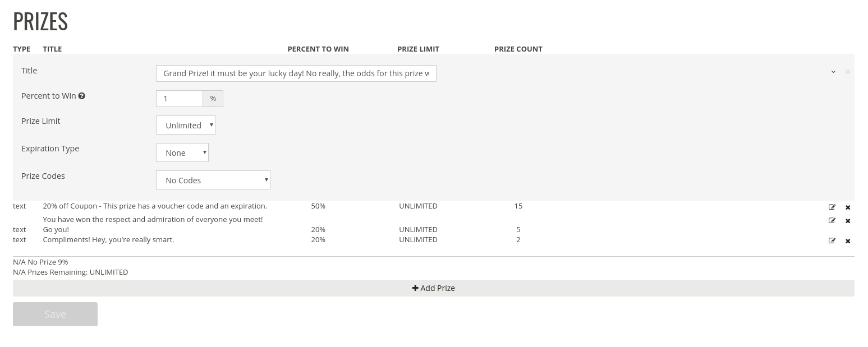Edit the respect and admiration prize
868x347 pixels.
832,220
